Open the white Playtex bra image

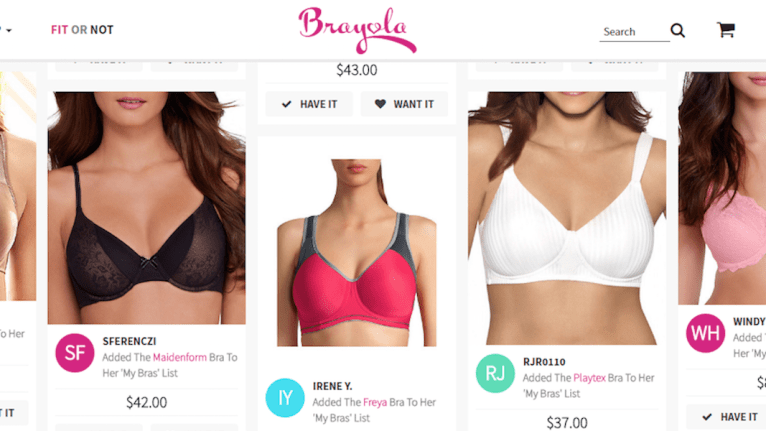coord(567,218)
